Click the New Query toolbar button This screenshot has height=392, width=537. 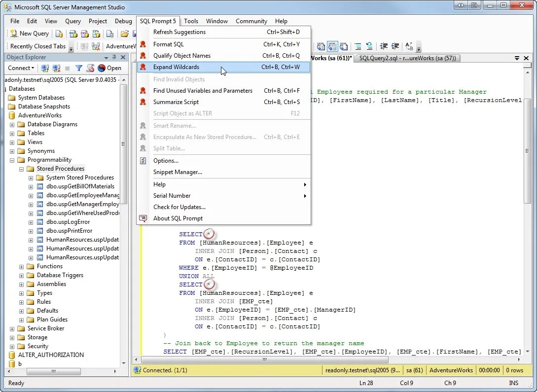[x=30, y=33]
